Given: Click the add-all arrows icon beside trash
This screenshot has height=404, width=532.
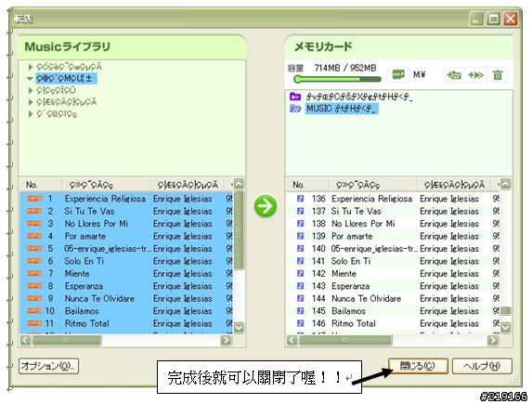Looking at the screenshot, I should coord(475,75).
